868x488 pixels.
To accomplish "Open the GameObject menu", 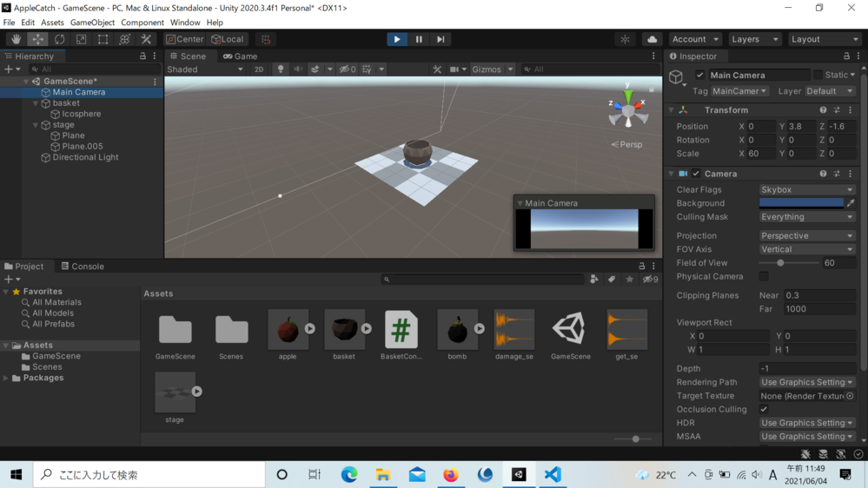I will pos(92,23).
